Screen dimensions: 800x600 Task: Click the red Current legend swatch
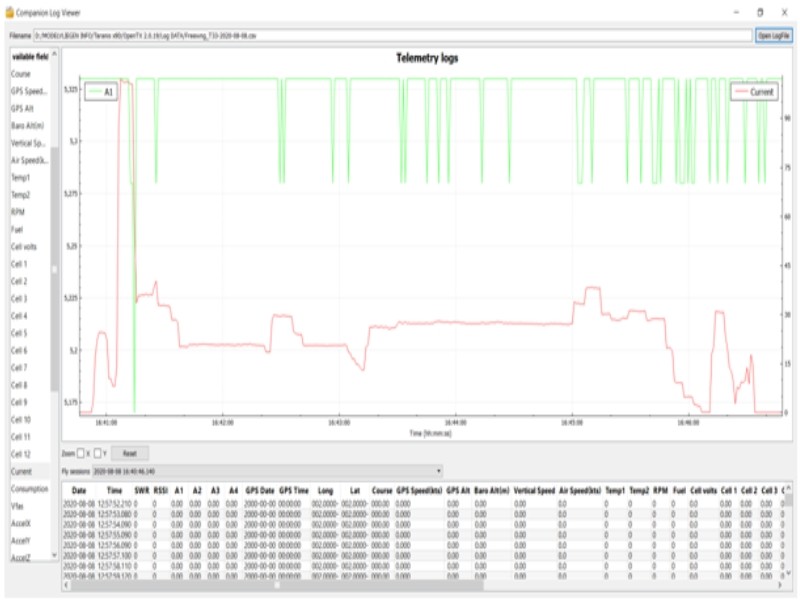pyautogui.click(x=740, y=91)
